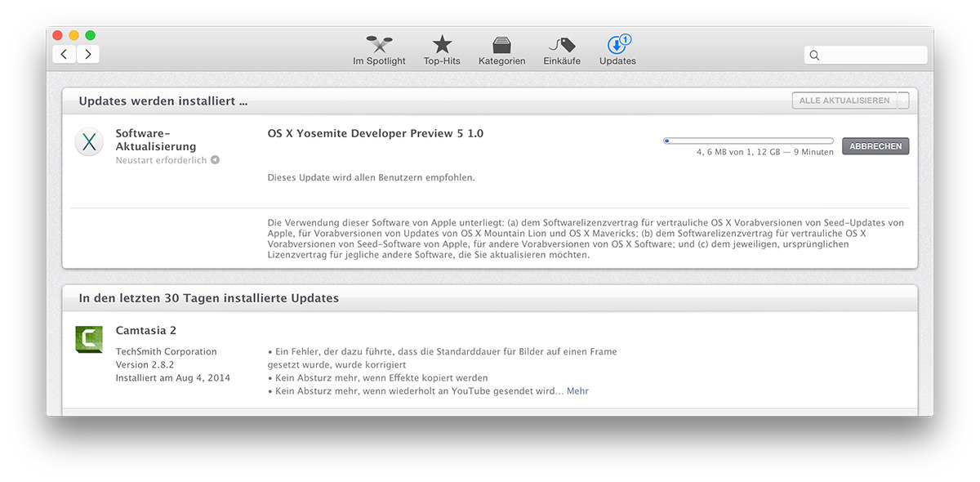Open the Camtasia 2 title
The height and width of the screenshot is (482, 980).
click(146, 331)
